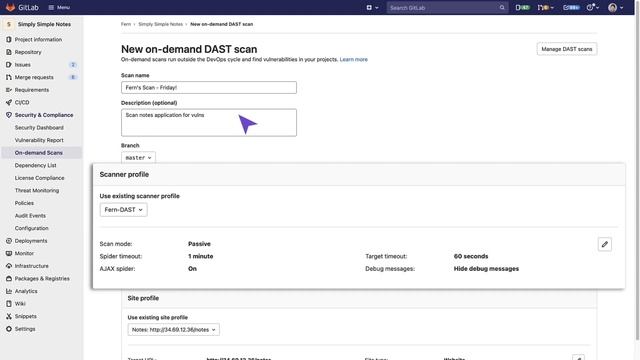Image resolution: width=640 pixels, height=360 pixels.
Task: Click the search magnifier icon
Action: (x=502, y=7)
